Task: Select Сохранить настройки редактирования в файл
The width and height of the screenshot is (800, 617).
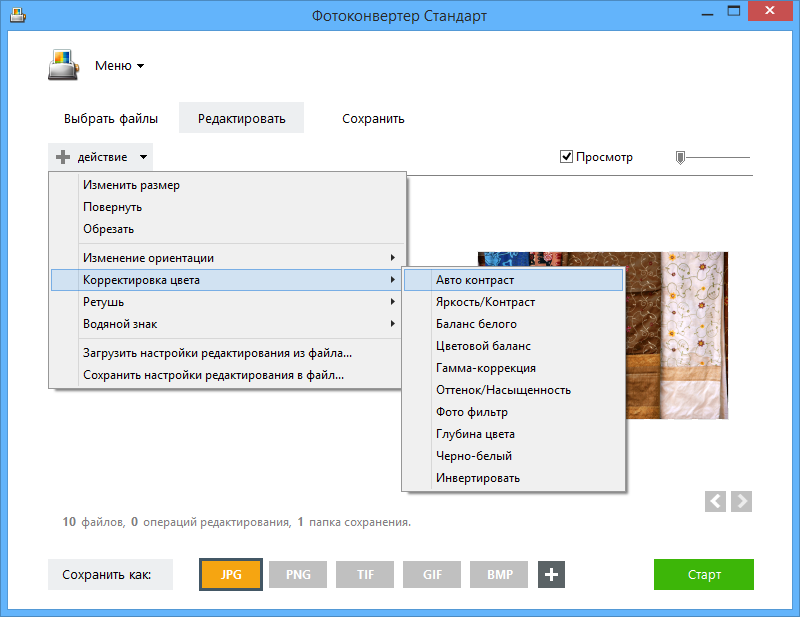Action: click(x=228, y=375)
